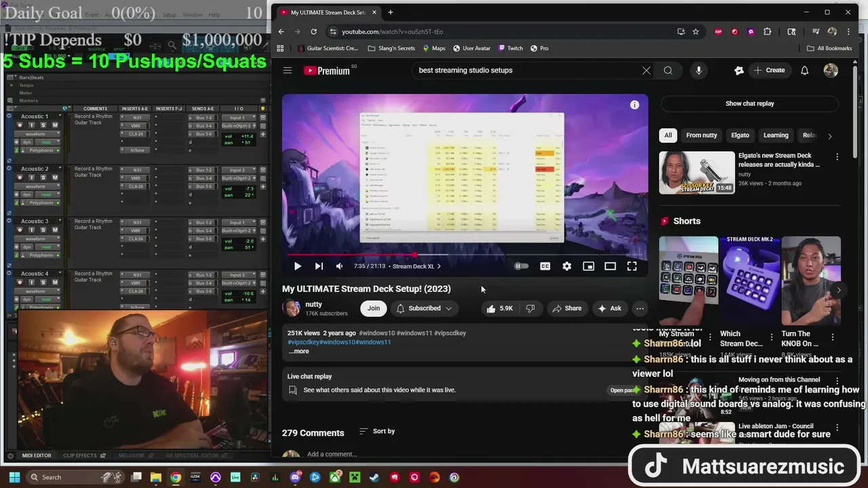Mute the Acoustic 2 track
The height and width of the screenshot is (488, 868).
(x=55, y=178)
